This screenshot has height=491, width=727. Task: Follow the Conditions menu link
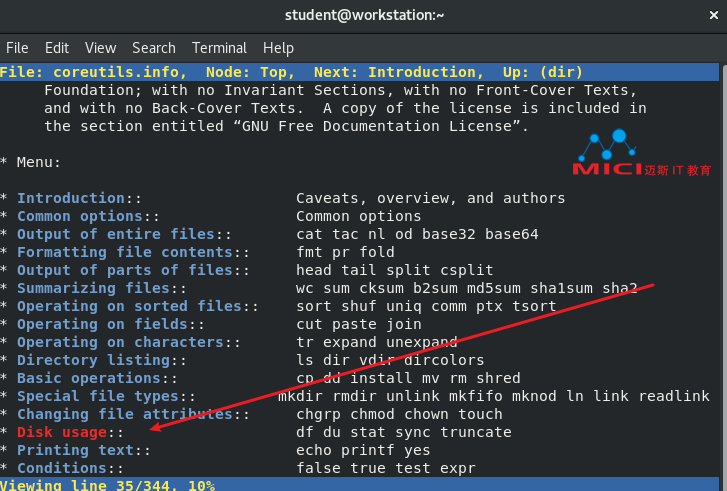pyautogui.click(x=62, y=469)
